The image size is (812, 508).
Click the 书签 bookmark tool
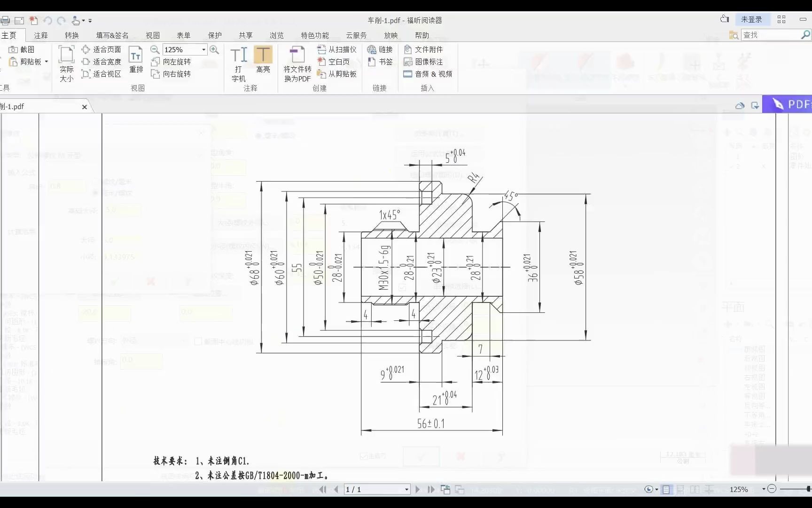(380, 62)
